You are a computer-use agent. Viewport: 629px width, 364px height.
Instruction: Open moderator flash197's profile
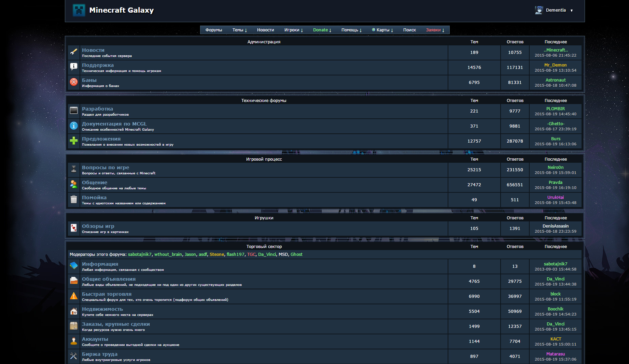click(x=236, y=254)
